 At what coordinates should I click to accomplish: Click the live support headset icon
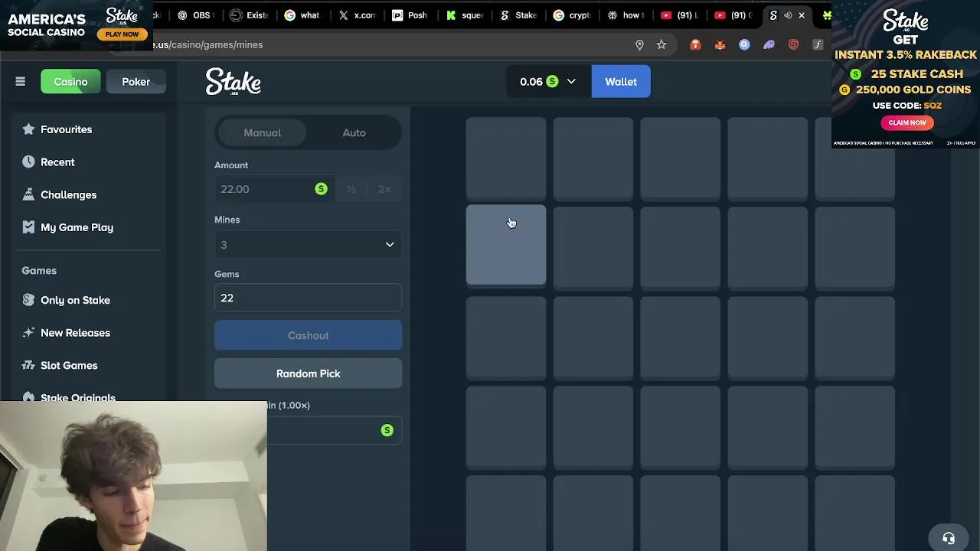(949, 538)
